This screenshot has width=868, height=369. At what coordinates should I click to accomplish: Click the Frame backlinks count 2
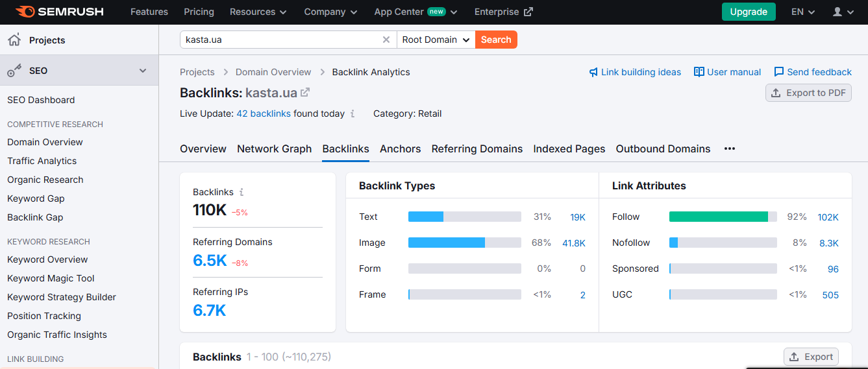pos(583,295)
